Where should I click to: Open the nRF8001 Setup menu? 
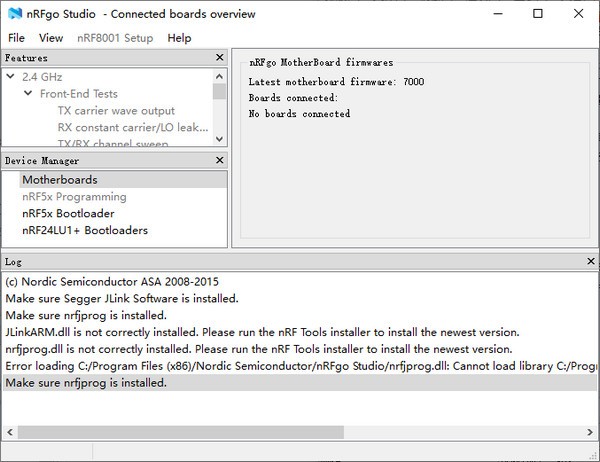point(115,38)
